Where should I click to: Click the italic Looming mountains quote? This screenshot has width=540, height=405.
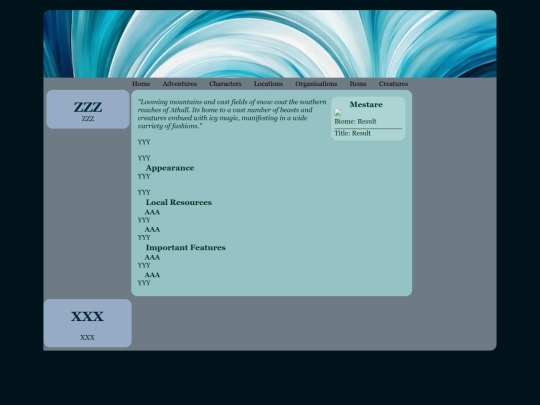232,114
